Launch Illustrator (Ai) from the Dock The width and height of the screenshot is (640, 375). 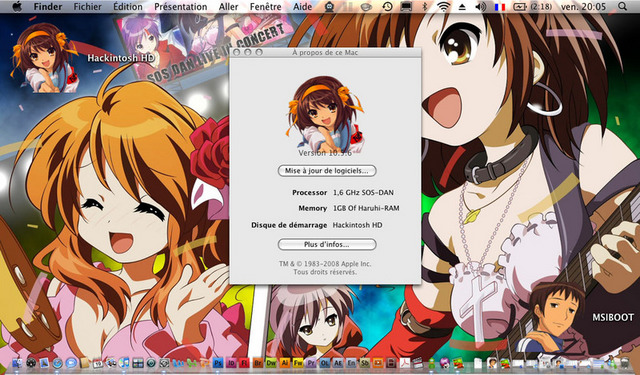pyautogui.click(x=284, y=363)
